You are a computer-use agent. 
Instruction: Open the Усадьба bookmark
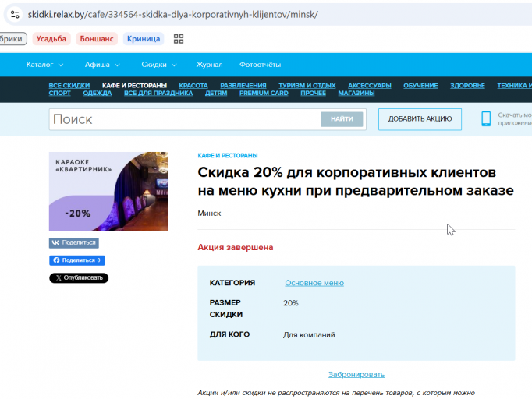[x=51, y=39]
